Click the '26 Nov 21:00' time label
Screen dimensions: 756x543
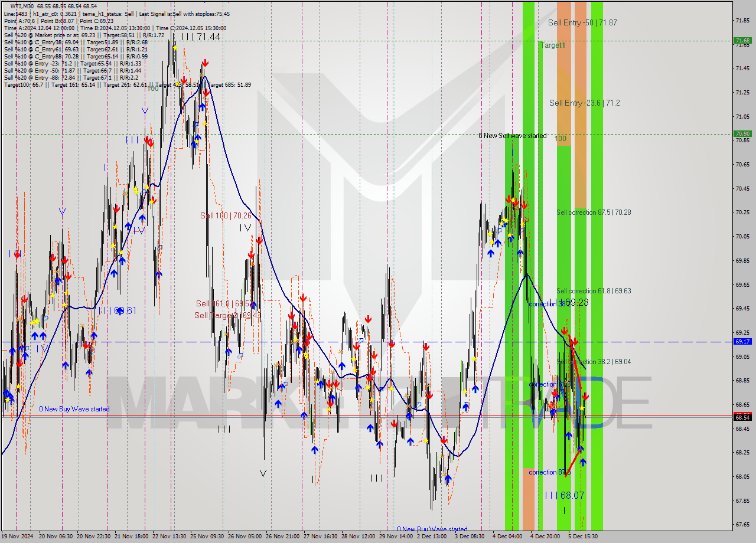pyautogui.click(x=283, y=537)
